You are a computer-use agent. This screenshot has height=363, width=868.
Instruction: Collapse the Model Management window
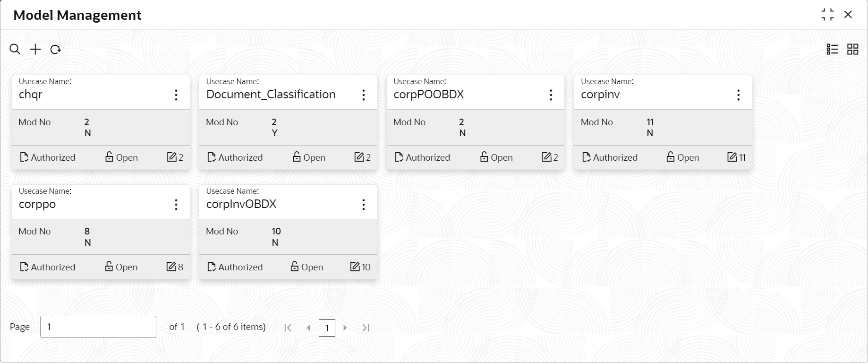[x=827, y=15]
